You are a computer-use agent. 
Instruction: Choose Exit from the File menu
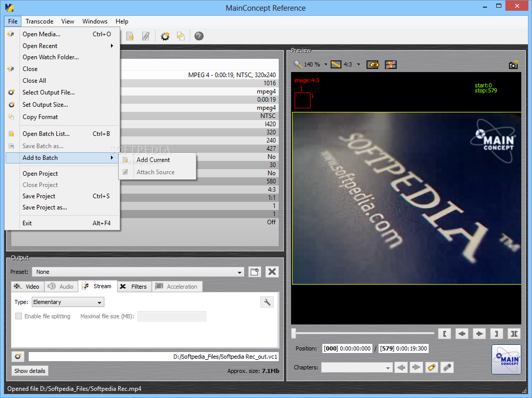pyautogui.click(x=62, y=223)
